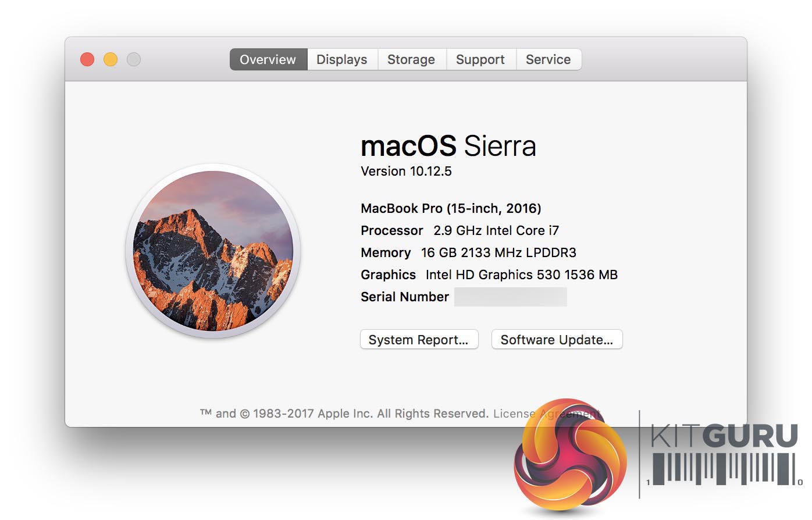
Task: Select the Storage tab
Action: coord(411,59)
